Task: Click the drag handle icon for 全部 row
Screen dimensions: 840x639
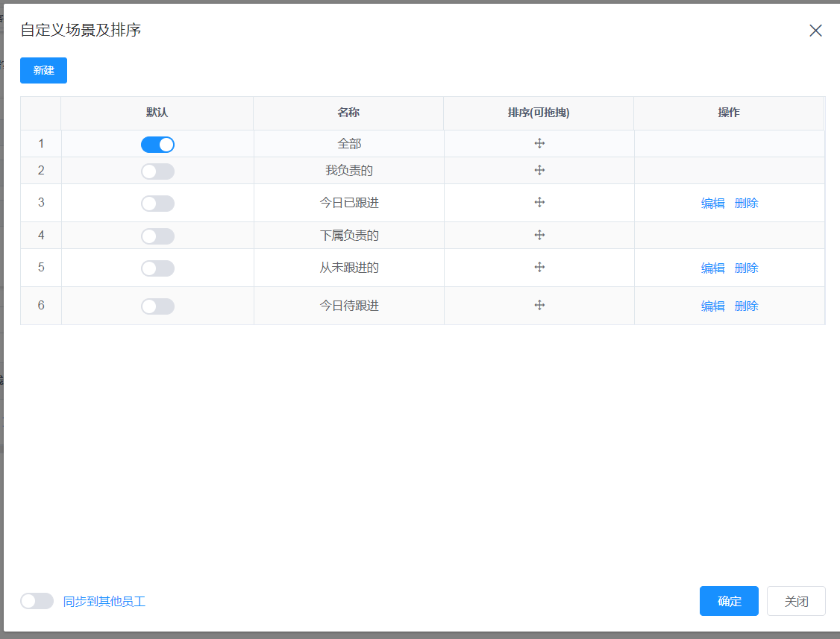Action: (x=539, y=143)
